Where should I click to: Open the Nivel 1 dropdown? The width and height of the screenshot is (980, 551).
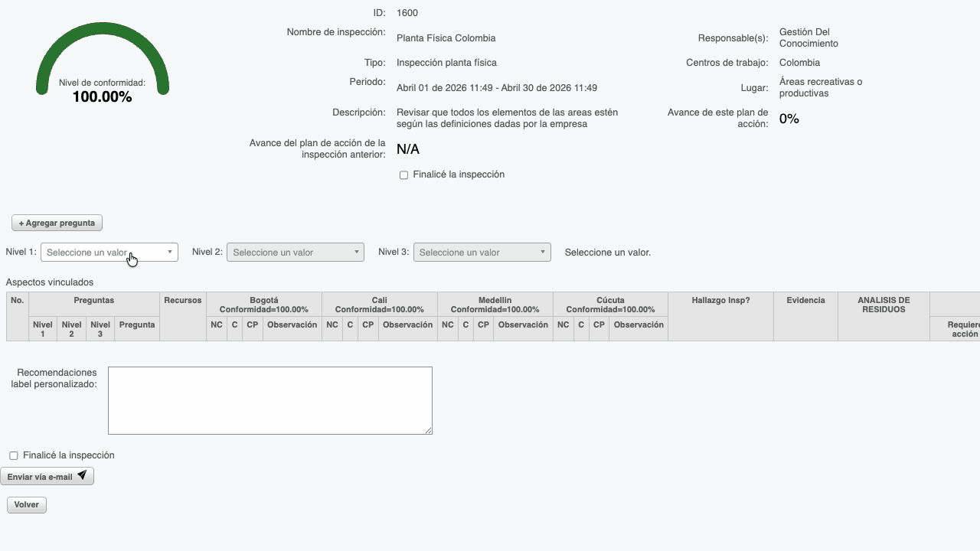pos(109,252)
